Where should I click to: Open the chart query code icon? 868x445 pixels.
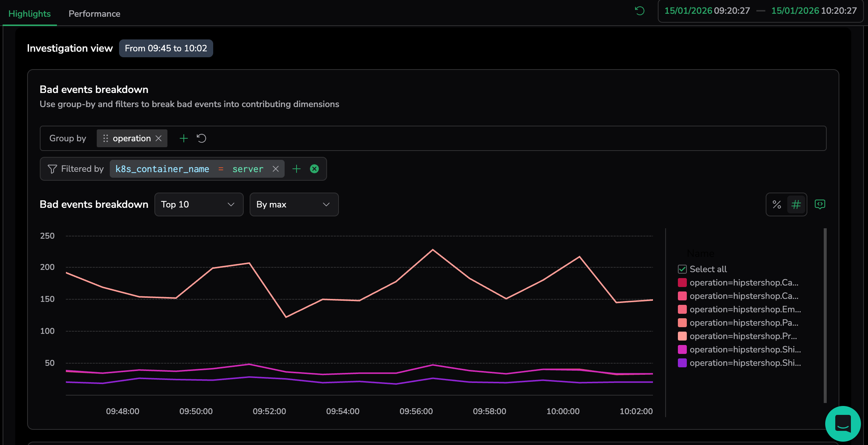820,204
